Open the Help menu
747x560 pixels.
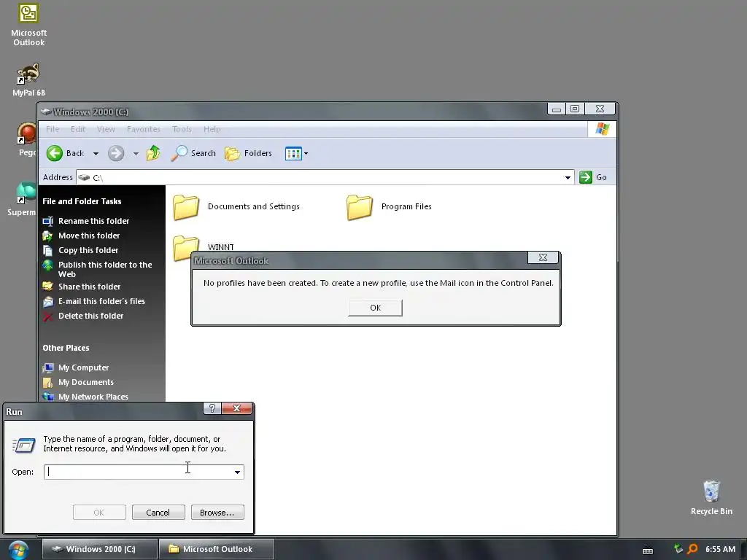click(212, 129)
